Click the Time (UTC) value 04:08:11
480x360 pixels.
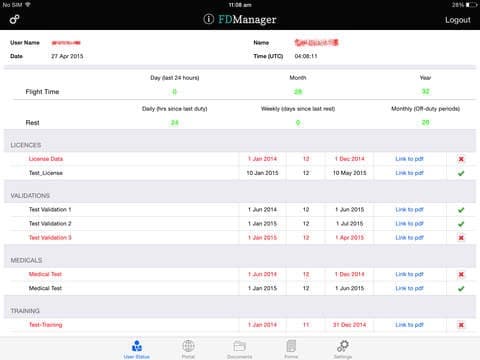pos(306,56)
